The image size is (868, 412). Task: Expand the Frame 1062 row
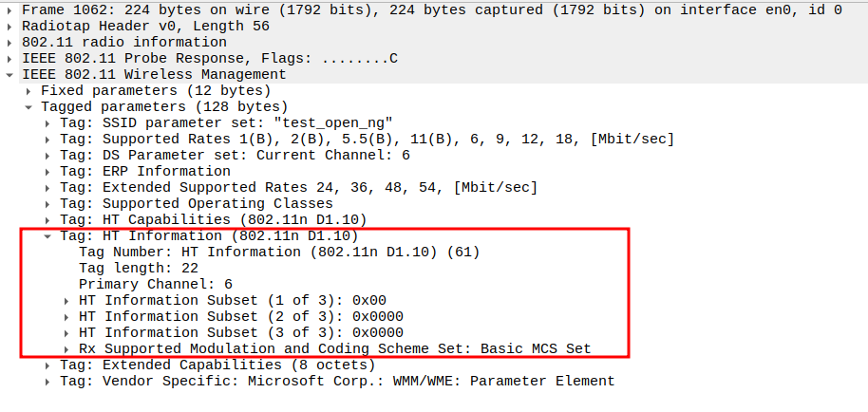click(x=9, y=10)
